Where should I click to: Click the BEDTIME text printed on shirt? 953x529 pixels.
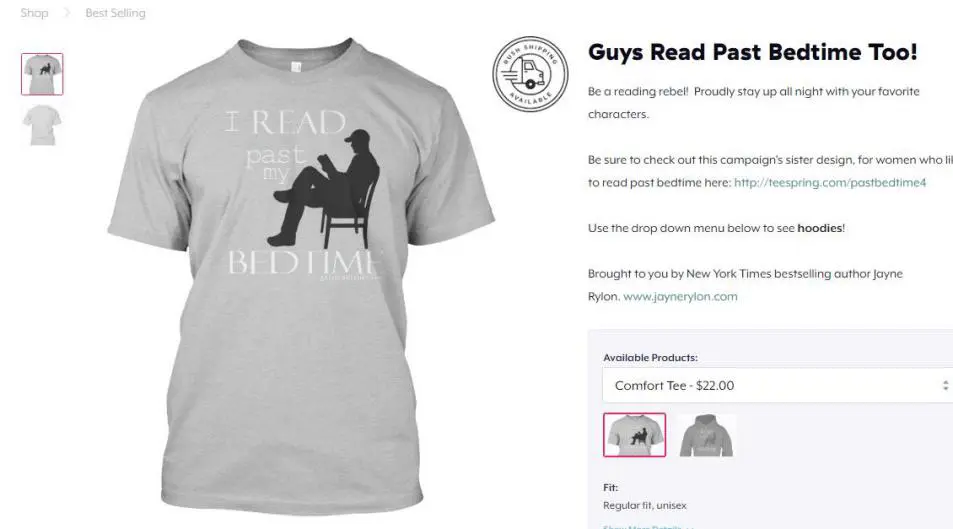(x=304, y=263)
